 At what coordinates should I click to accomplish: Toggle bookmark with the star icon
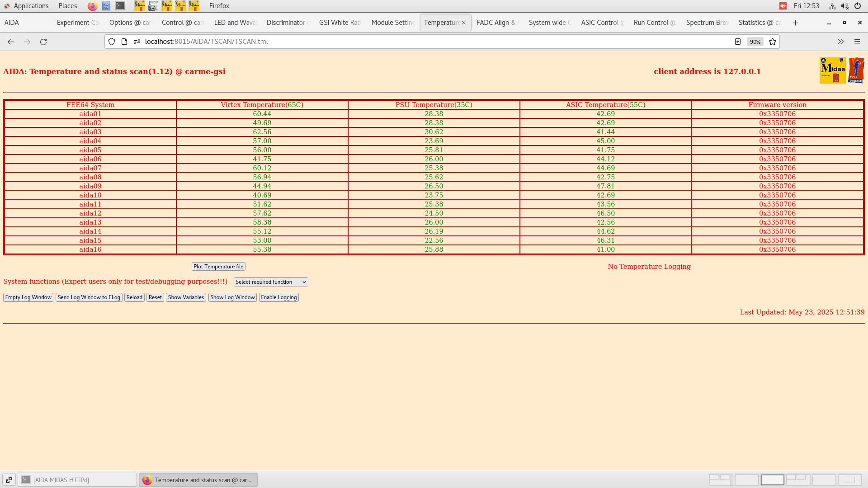coord(773,42)
